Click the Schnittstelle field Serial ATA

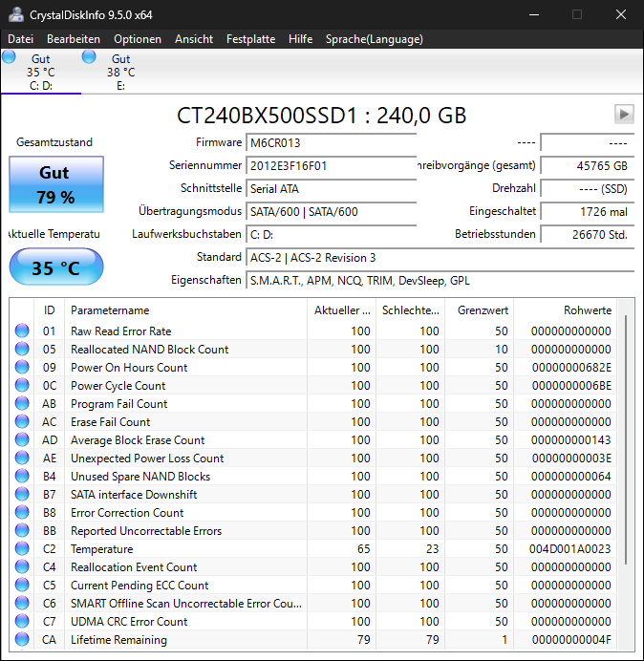tap(331, 188)
